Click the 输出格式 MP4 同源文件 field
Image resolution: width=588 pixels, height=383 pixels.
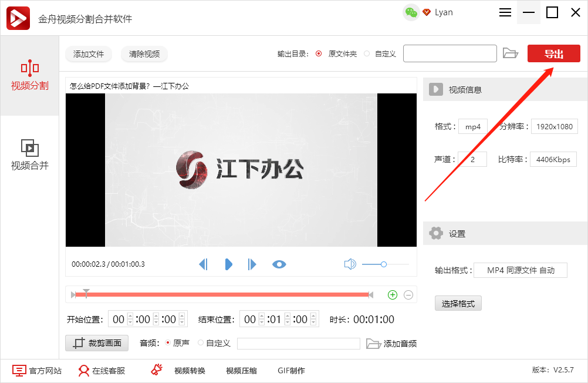(x=521, y=270)
